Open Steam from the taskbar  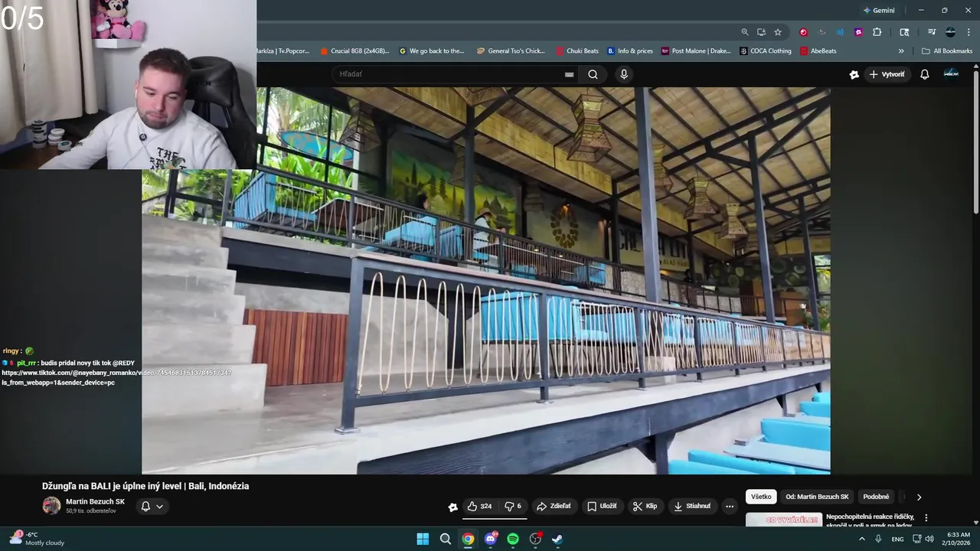click(557, 539)
